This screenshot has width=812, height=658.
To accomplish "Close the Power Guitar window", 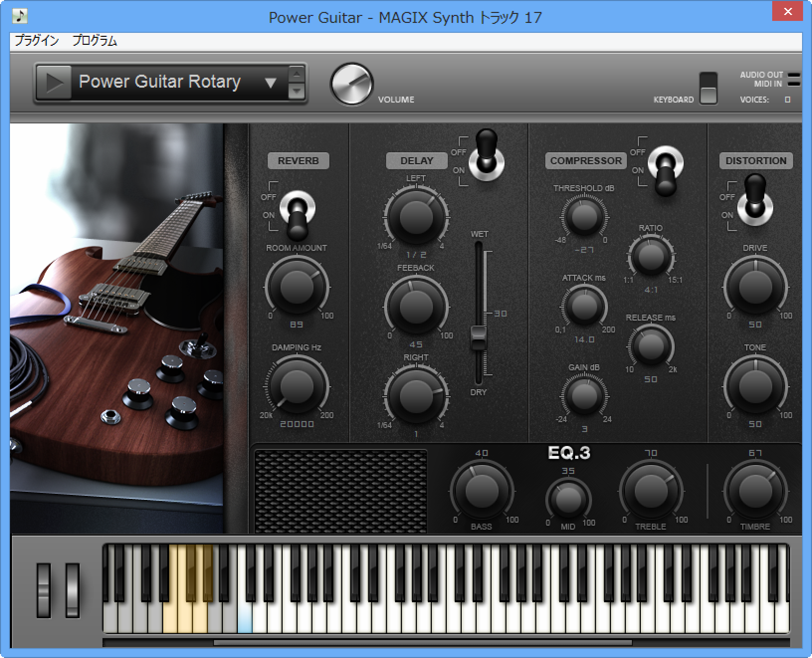I will pyautogui.click(x=788, y=12).
